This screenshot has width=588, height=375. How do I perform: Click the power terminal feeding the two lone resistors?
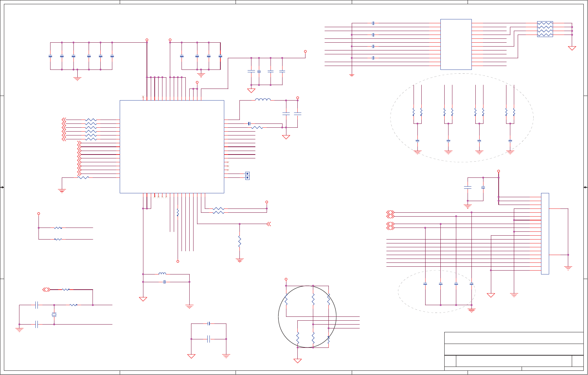[38, 213]
